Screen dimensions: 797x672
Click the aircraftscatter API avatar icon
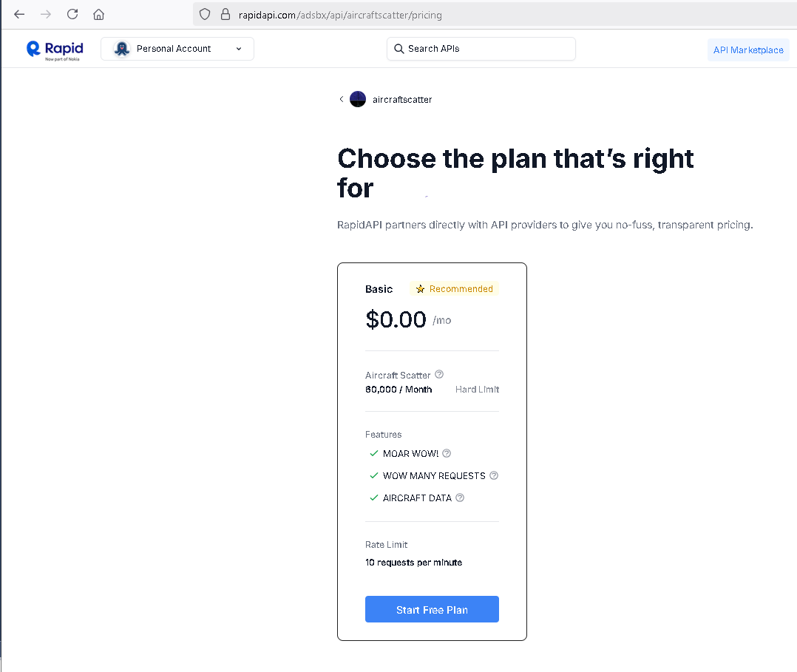point(358,99)
